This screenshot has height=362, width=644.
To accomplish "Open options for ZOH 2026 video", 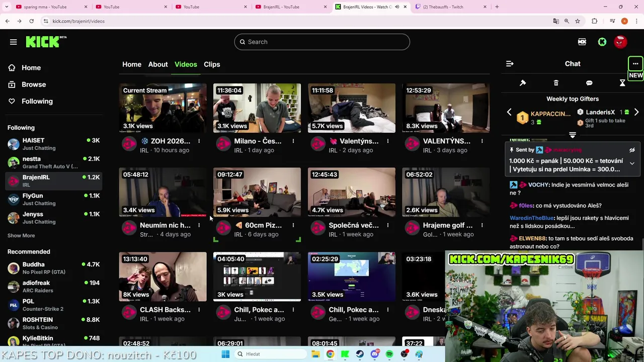I will pos(199,141).
